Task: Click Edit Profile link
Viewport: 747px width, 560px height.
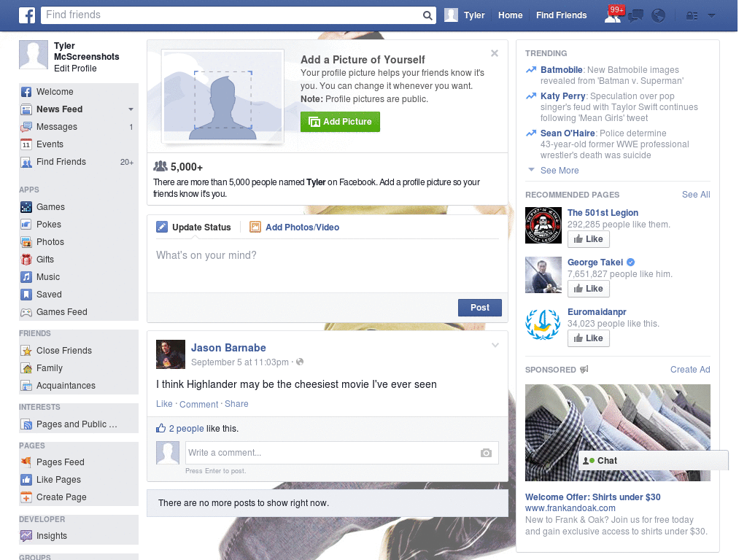Action: 75,68
